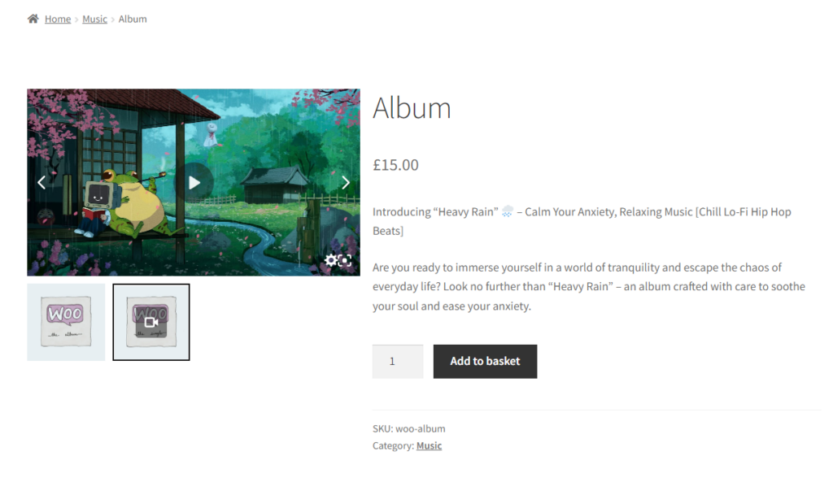Click the Album breadcrumb current page text

[133, 20]
